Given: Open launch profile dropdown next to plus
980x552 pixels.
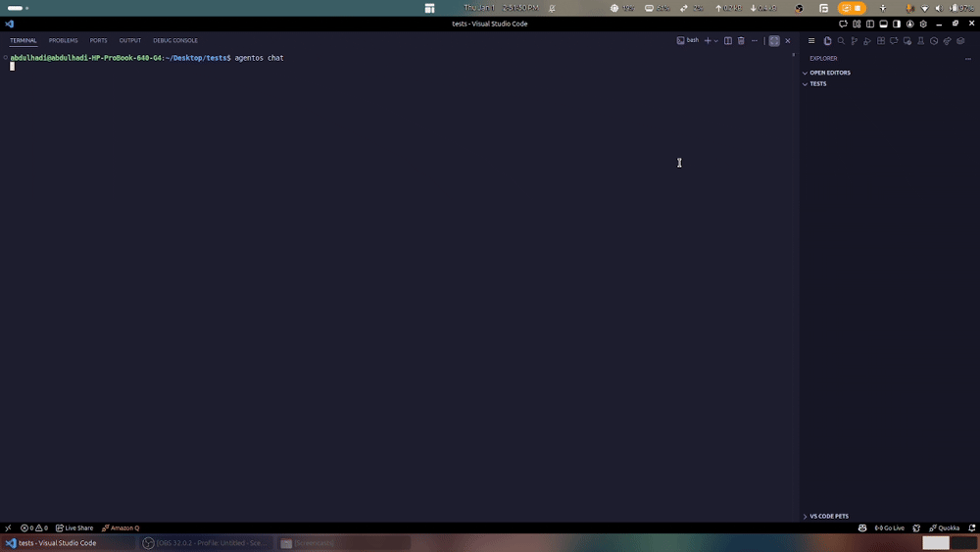Looking at the screenshot, I should tap(715, 40).
